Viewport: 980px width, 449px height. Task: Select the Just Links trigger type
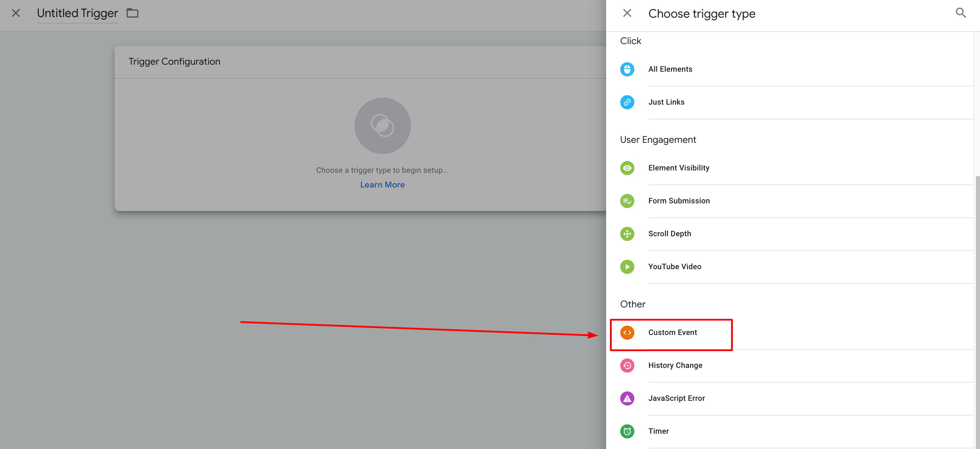point(790,102)
